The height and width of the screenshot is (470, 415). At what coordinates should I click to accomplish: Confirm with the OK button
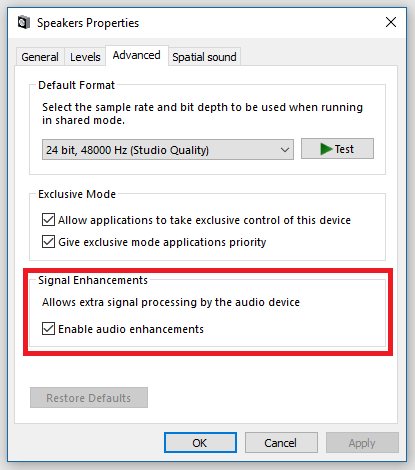click(200, 443)
